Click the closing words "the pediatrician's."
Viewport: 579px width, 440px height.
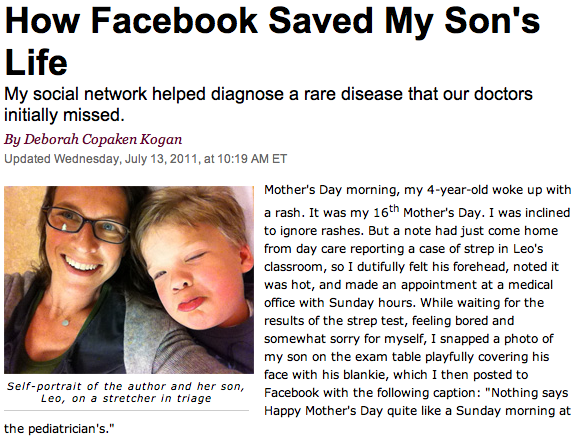tap(59, 429)
